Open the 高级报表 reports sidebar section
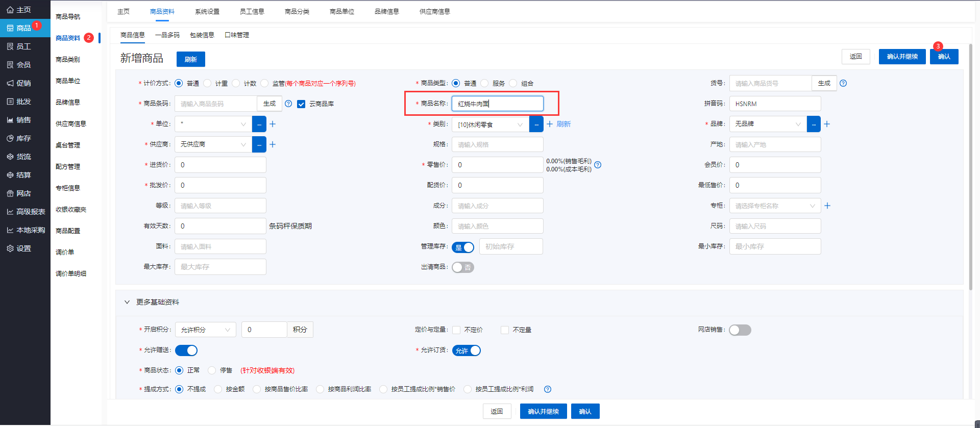The image size is (980, 428). point(26,212)
